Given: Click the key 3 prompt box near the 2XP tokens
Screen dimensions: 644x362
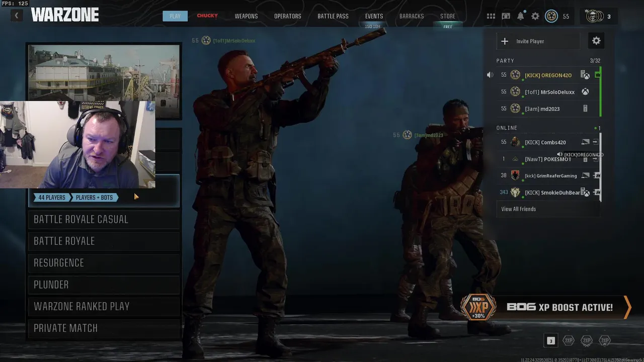Looking at the screenshot, I should [550, 341].
